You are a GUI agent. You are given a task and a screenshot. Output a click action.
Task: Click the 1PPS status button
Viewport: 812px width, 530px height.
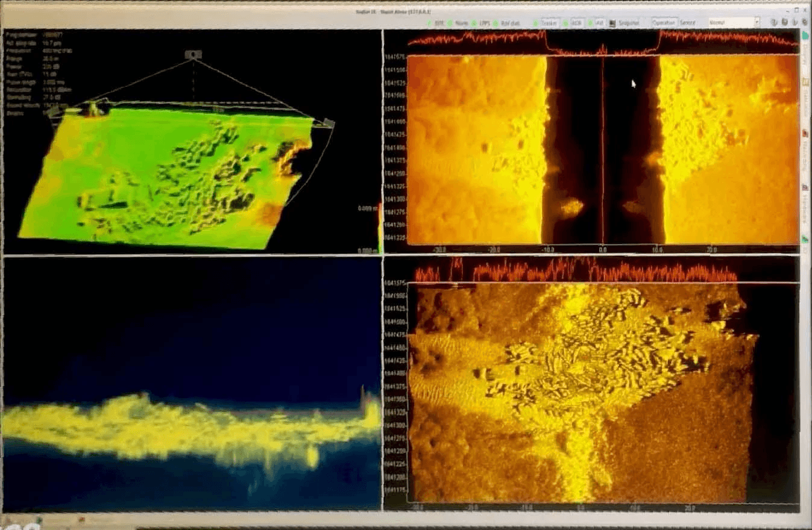coord(481,23)
